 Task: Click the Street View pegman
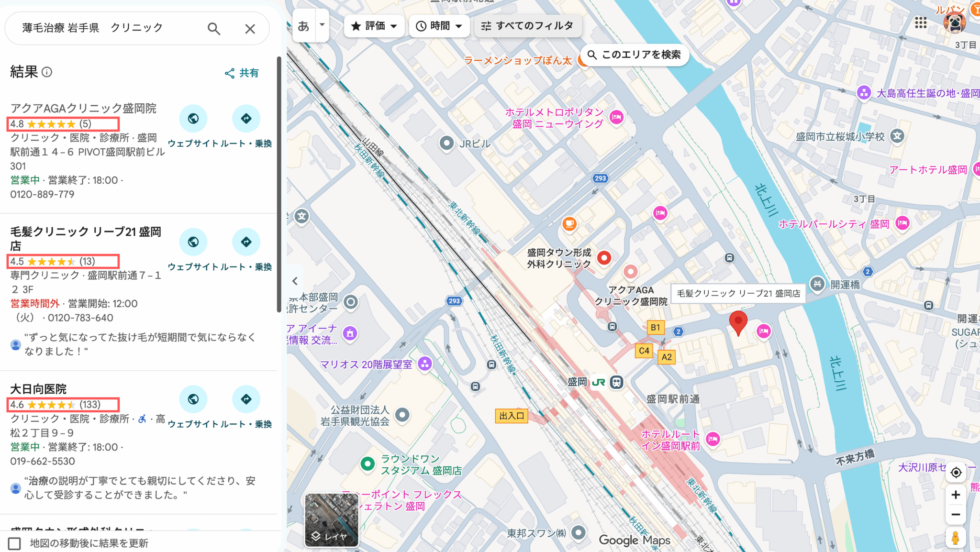956,538
